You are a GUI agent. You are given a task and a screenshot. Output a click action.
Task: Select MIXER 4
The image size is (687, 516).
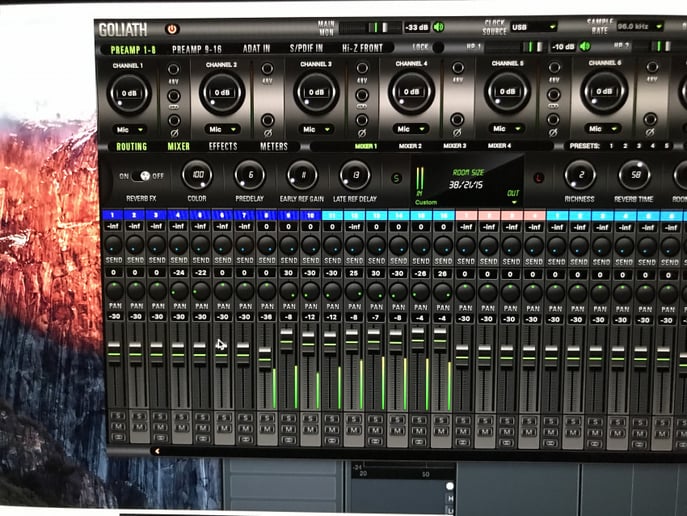pyautogui.click(x=499, y=145)
